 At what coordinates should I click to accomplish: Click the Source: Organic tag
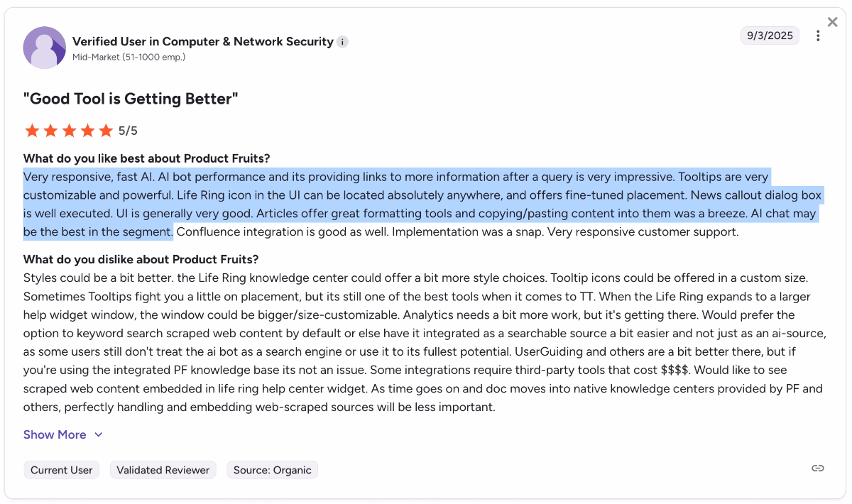272,469
